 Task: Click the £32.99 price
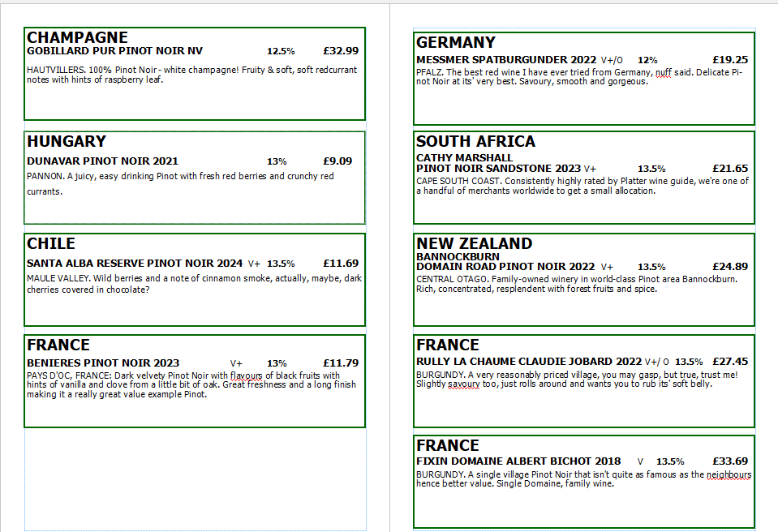[341, 50]
